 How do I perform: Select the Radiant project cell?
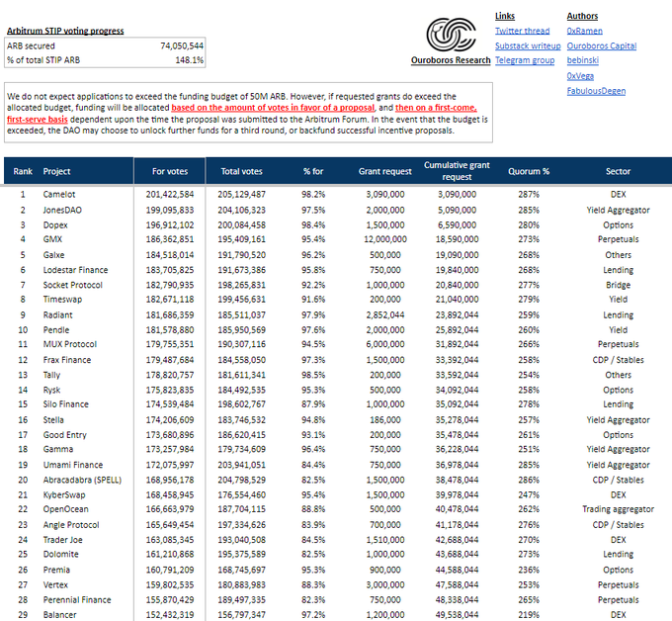(58, 315)
